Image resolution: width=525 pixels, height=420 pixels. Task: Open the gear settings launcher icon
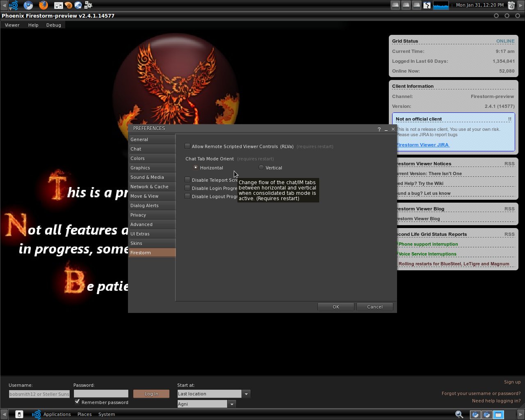[88, 5]
